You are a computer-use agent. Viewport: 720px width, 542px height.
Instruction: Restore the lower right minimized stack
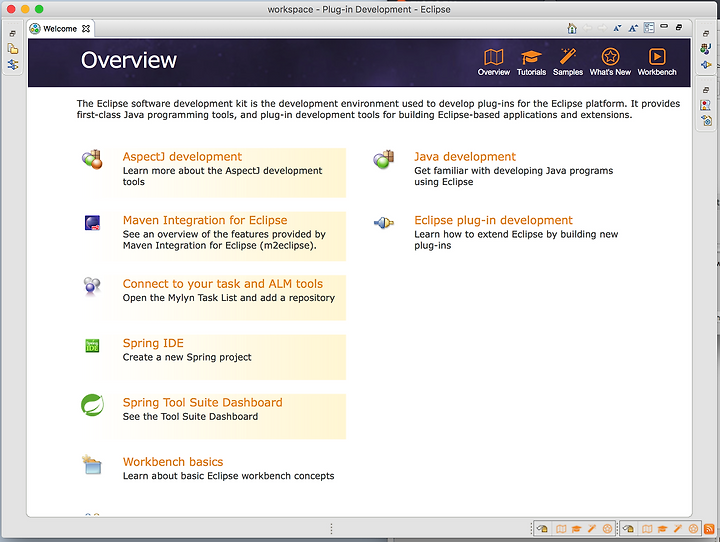coord(706,90)
